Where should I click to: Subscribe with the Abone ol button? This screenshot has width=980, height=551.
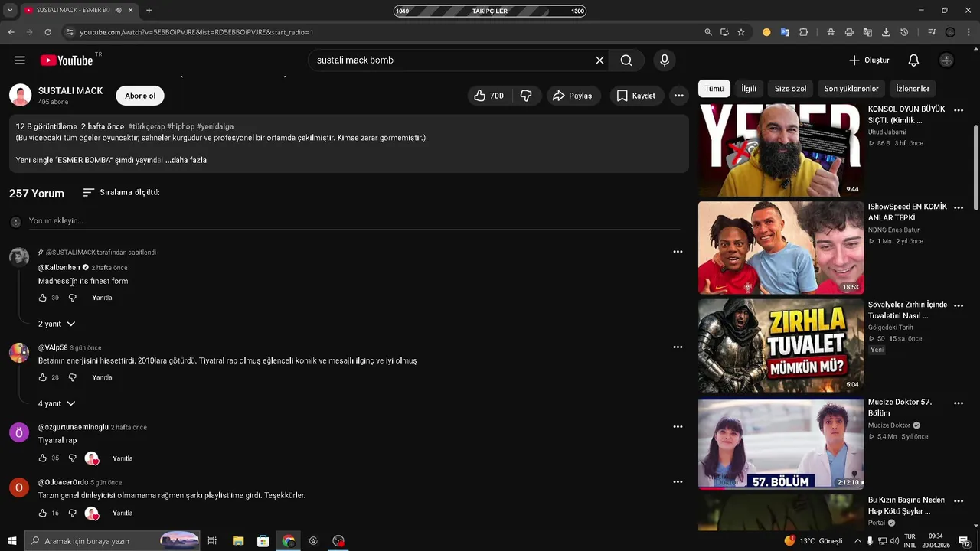[140, 96]
